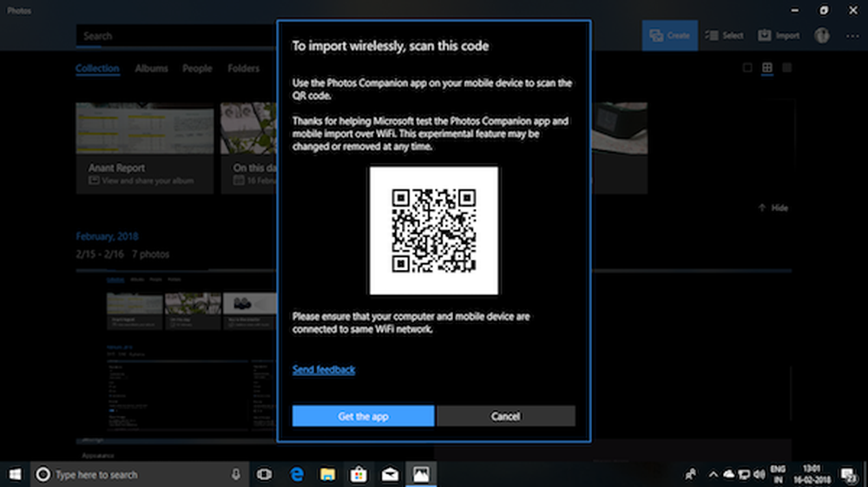Select the small tiles view icon
Screen dimensions: 868x487
click(786, 68)
